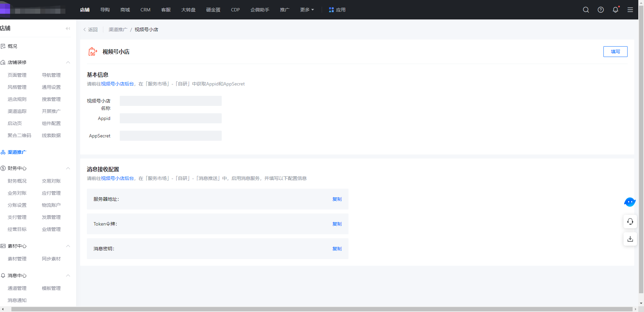Image resolution: width=644 pixels, height=312 pixels.
Task: Click the 视频号小店名称 input field
Action: (x=171, y=101)
